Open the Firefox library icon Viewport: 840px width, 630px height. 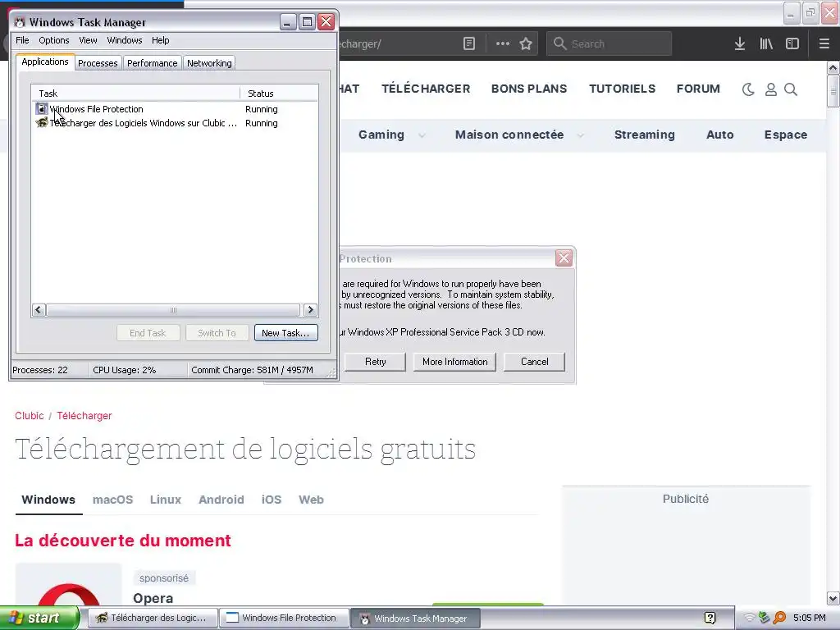(766, 44)
